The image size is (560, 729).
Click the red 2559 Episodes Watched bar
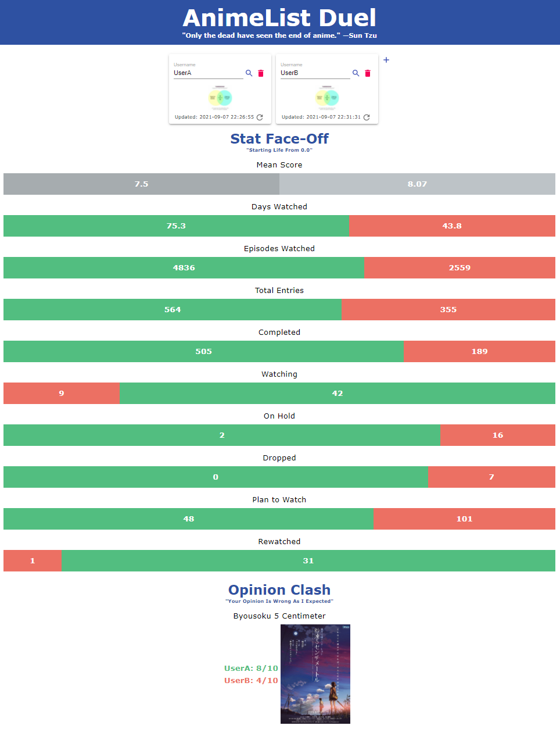pyautogui.click(x=460, y=268)
